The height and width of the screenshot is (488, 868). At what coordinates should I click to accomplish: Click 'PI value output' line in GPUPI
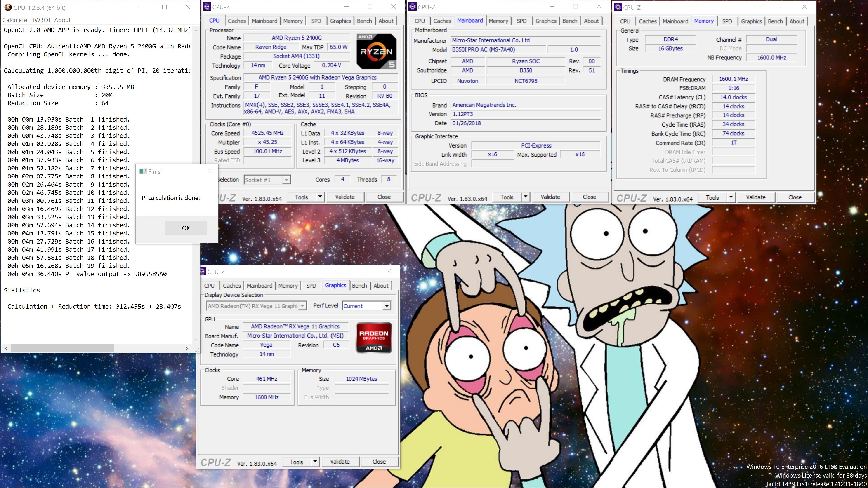87,274
